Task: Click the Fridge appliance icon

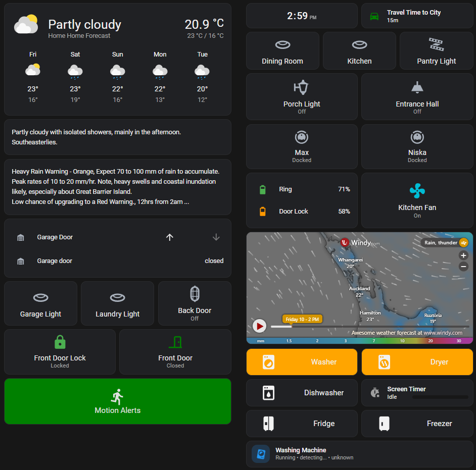Action: [268, 424]
